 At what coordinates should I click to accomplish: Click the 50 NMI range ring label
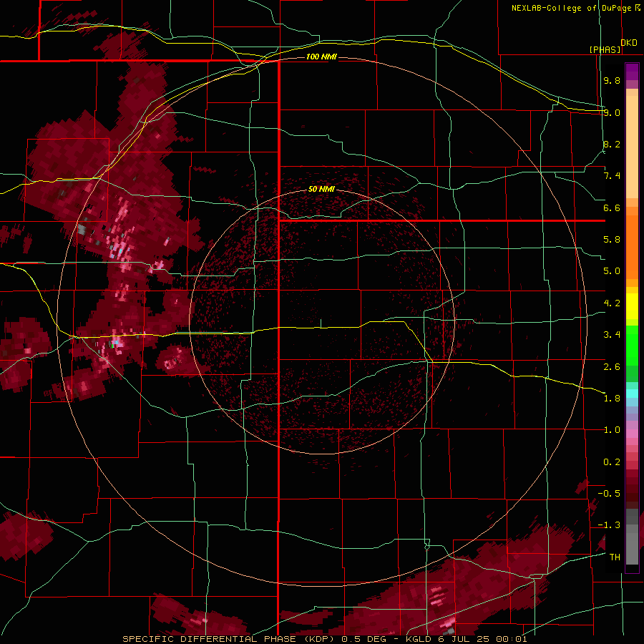click(x=321, y=189)
